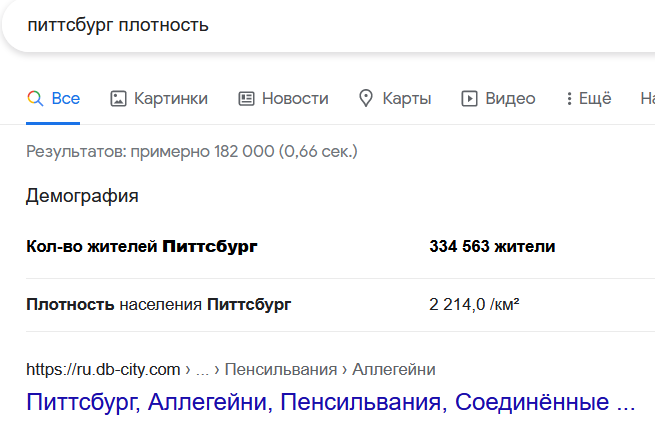
Task: Click the Картинки image icon
Action: 118,99
